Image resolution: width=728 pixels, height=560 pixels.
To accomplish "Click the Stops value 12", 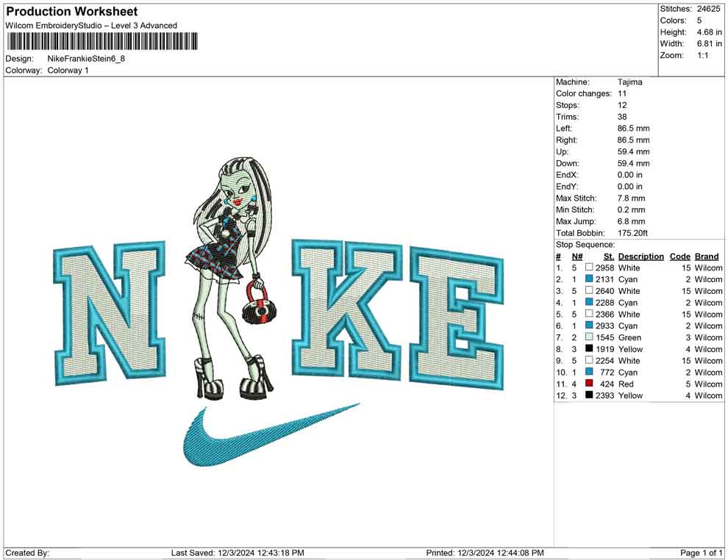I will [621, 105].
